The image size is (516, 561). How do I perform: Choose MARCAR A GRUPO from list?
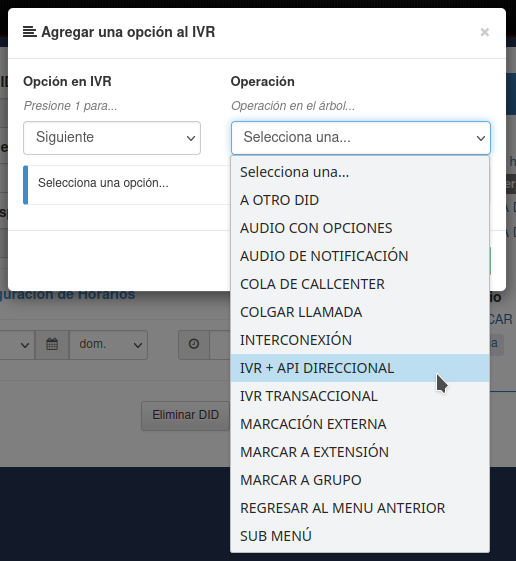360,480
